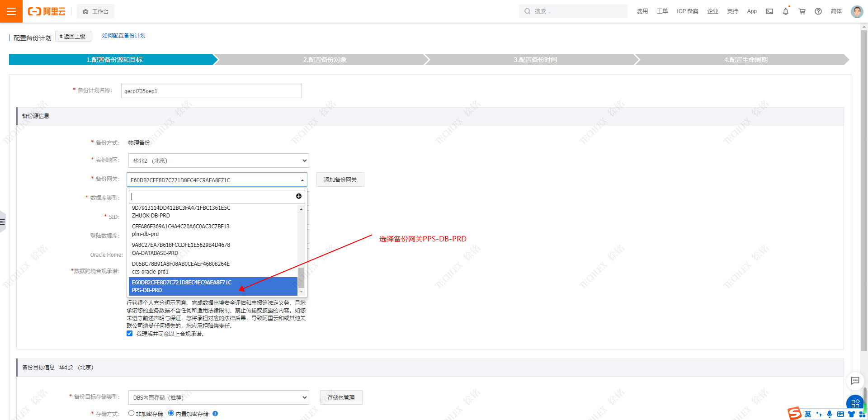Open the 备份目标存储类型 dropdown
Screen dimensions: 868x420
(x=218, y=397)
